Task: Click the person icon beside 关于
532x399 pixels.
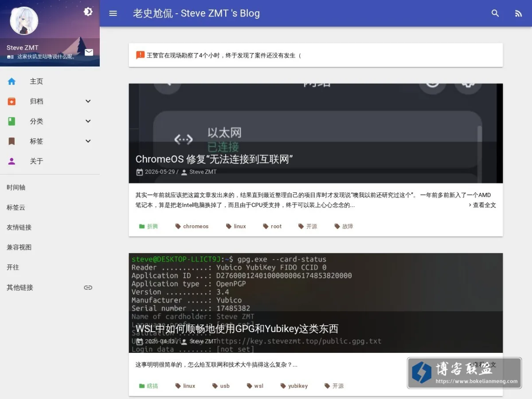Action: point(12,161)
